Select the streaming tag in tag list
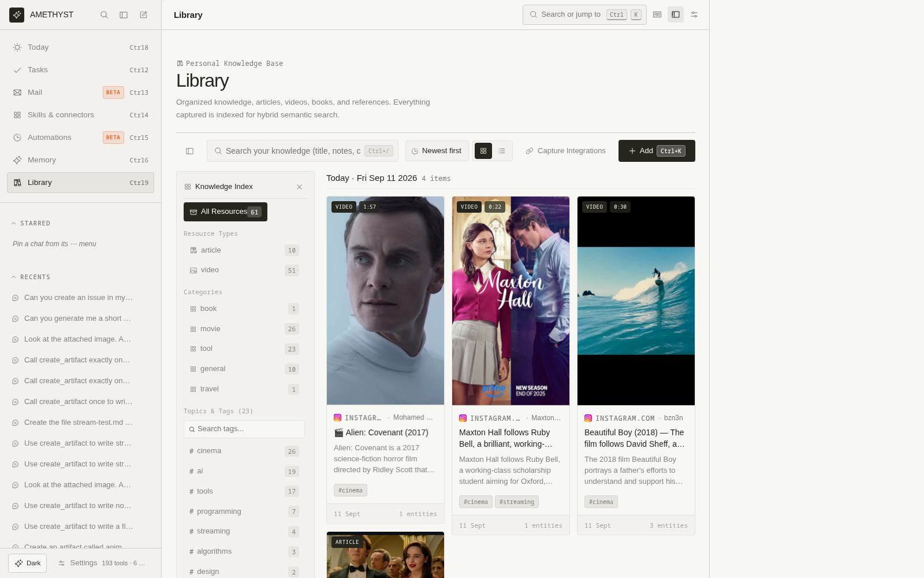Screen dimensions: 924x578 245,531
